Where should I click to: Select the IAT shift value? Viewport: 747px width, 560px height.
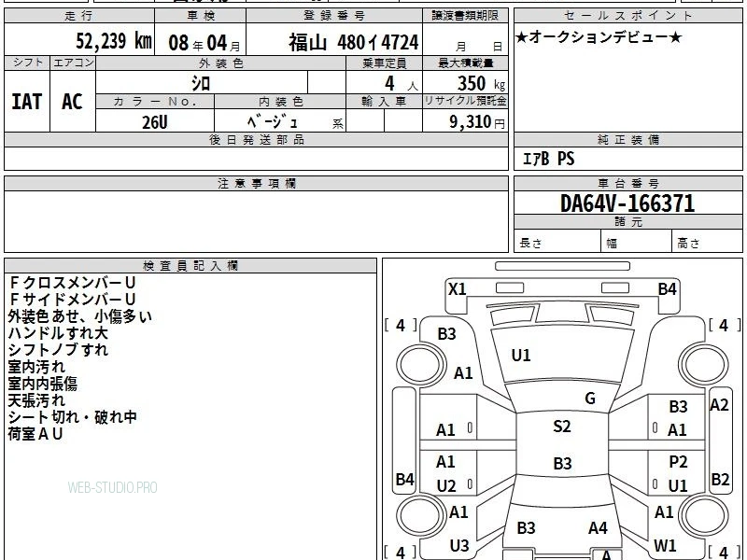[27, 102]
